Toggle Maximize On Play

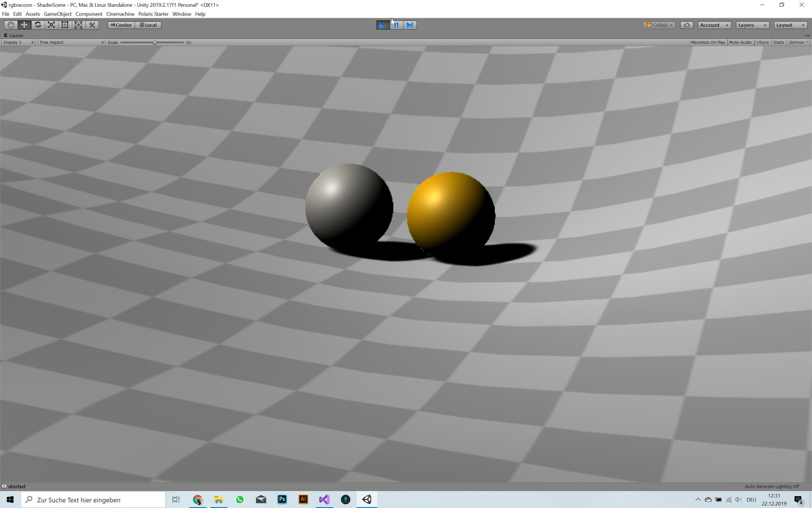708,42
